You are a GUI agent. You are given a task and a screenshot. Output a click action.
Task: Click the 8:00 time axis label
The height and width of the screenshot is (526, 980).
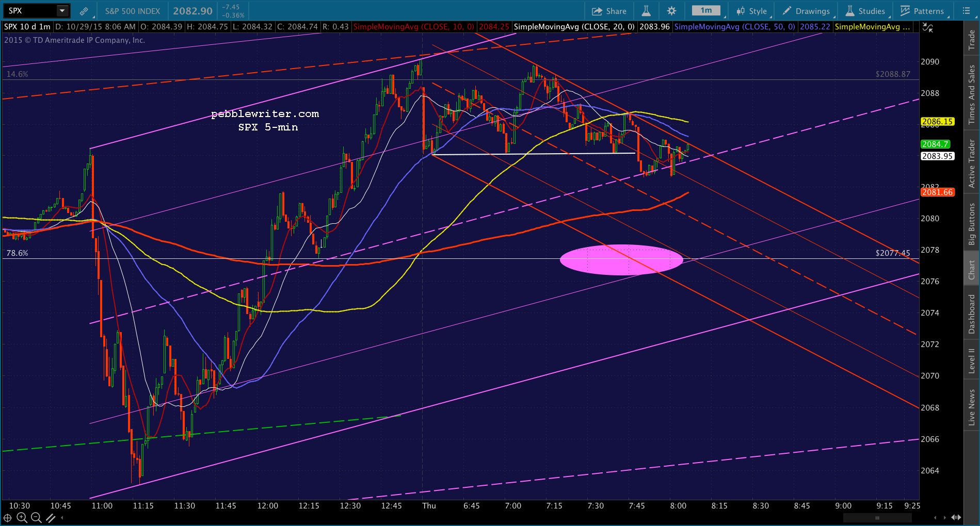[x=678, y=506]
